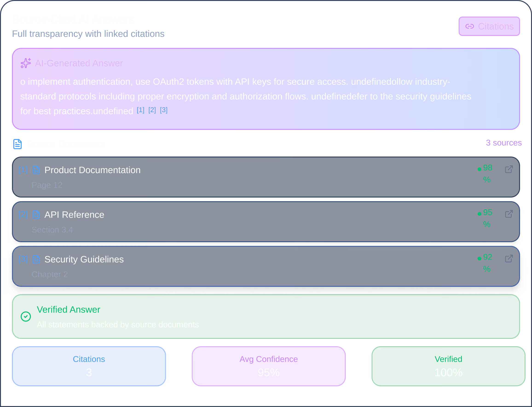
Task: Click the Security Guidelines document icon
Action: pyautogui.click(x=36, y=259)
